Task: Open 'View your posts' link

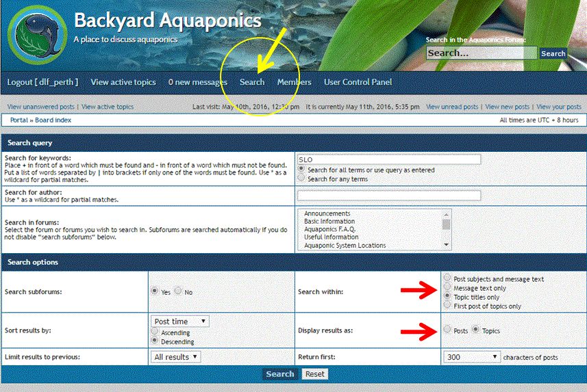Action: point(559,107)
